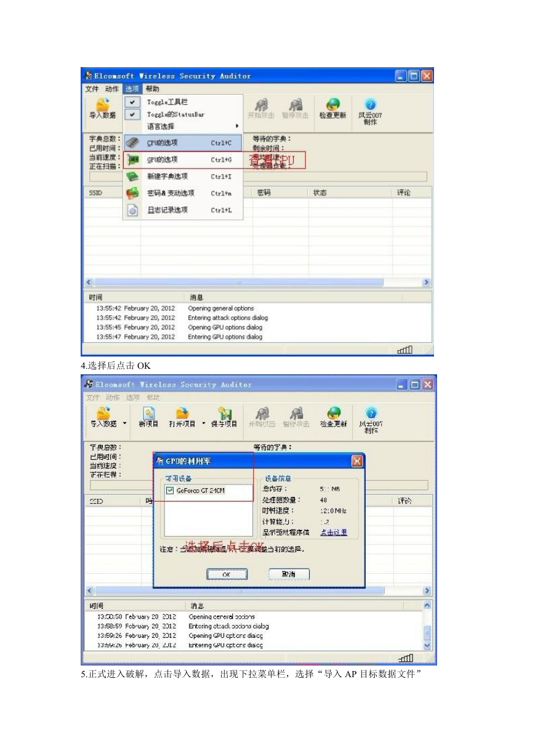
Task: Click 开始攻击 icon in the window with open 选项 menu
Action: (262, 104)
